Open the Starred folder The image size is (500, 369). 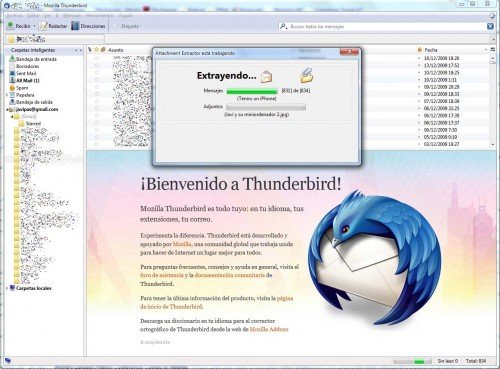(x=30, y=124)
